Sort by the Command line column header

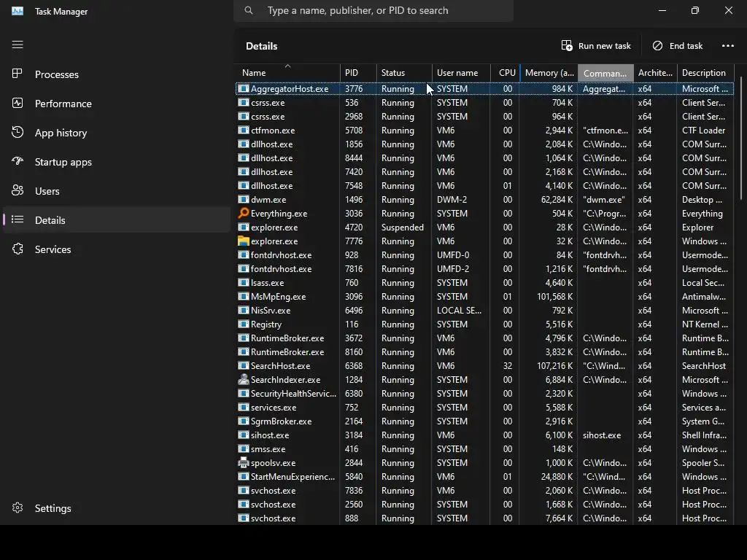click(605, 73)
